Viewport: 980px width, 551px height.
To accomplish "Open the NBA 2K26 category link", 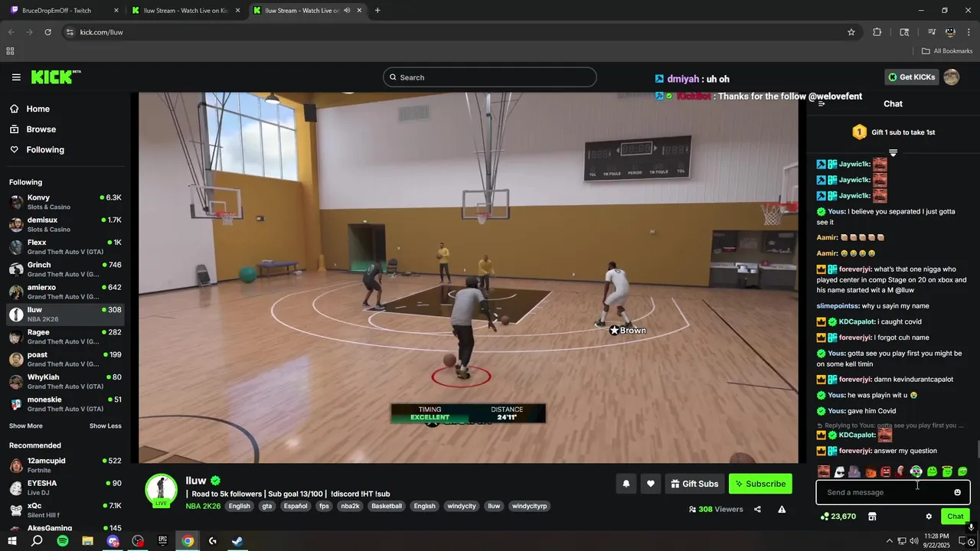I will (x=203, y=506).
